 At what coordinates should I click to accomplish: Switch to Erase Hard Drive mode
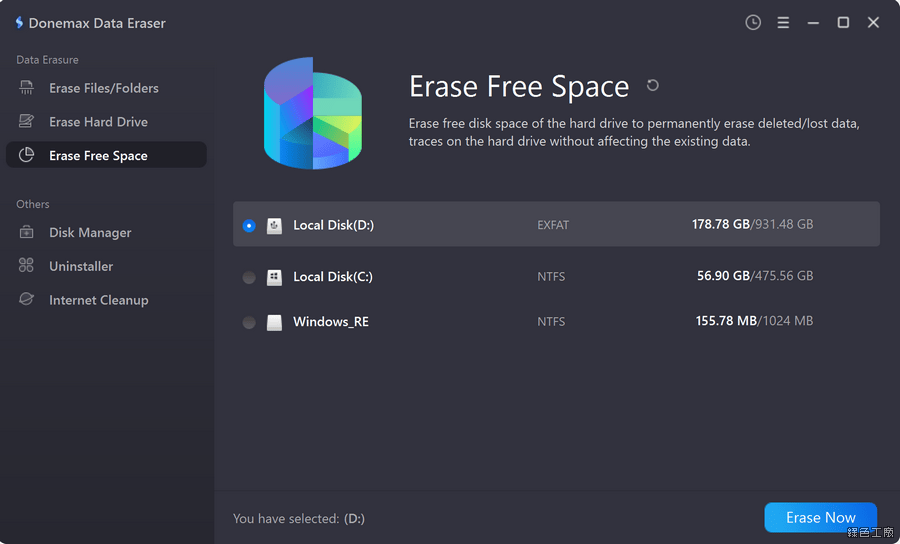(98, 122)
